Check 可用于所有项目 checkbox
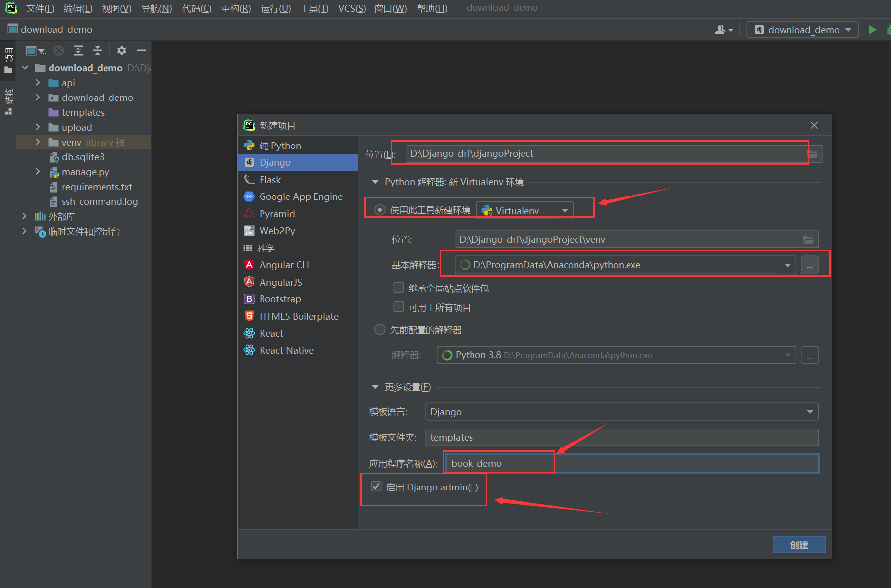 (399, 307)
